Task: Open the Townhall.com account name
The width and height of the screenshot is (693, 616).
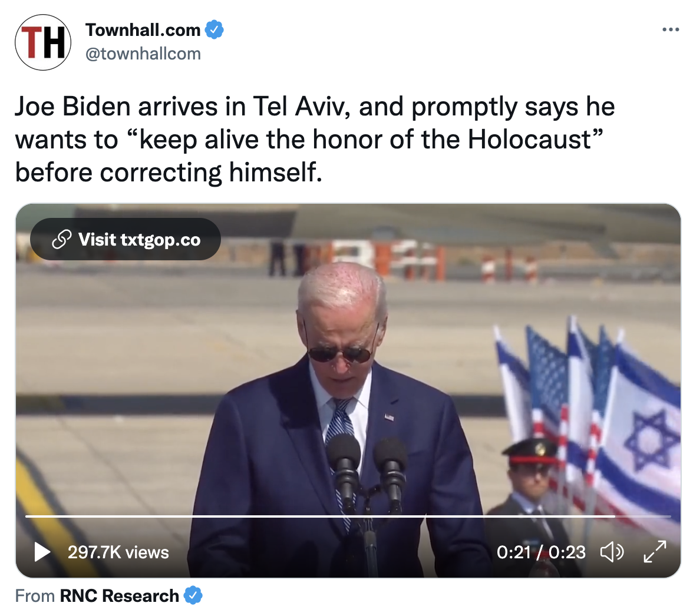Action: coord(143,30)
